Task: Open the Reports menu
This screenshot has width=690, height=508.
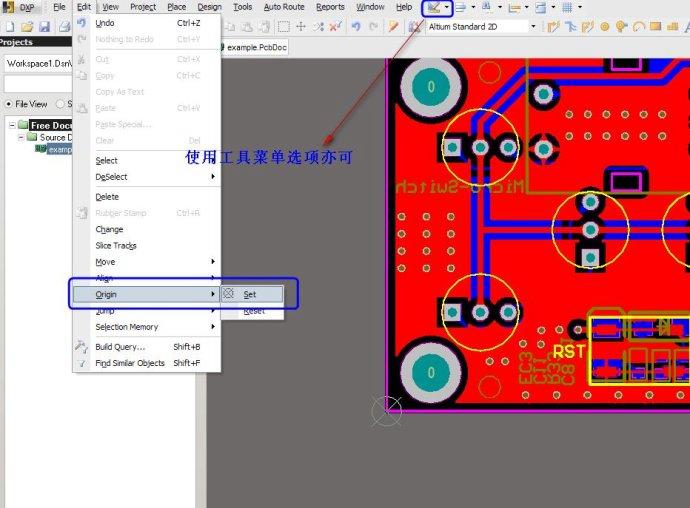Action: pos(330,7)
